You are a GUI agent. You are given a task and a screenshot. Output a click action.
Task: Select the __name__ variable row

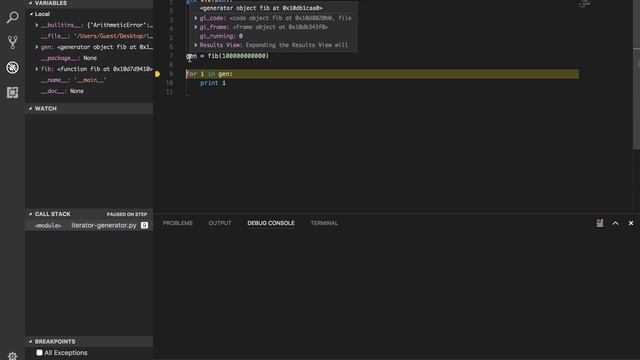[x=89, y=80]
